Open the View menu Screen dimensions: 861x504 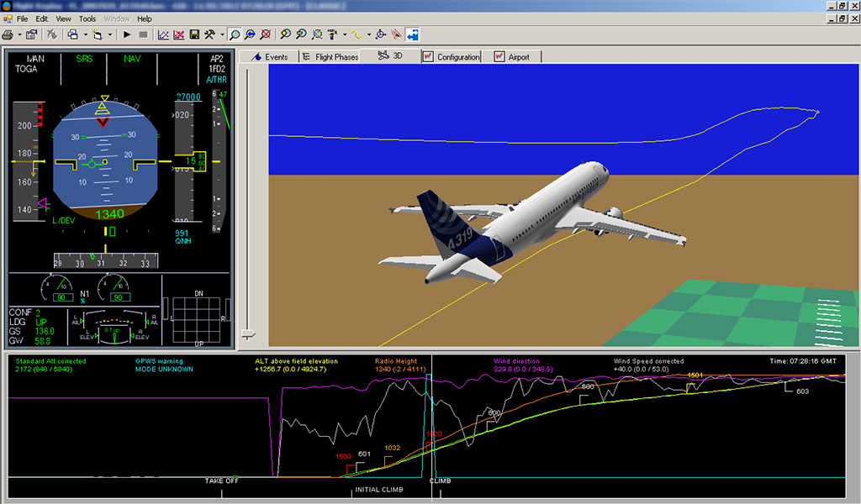click(x=63, y=18)
